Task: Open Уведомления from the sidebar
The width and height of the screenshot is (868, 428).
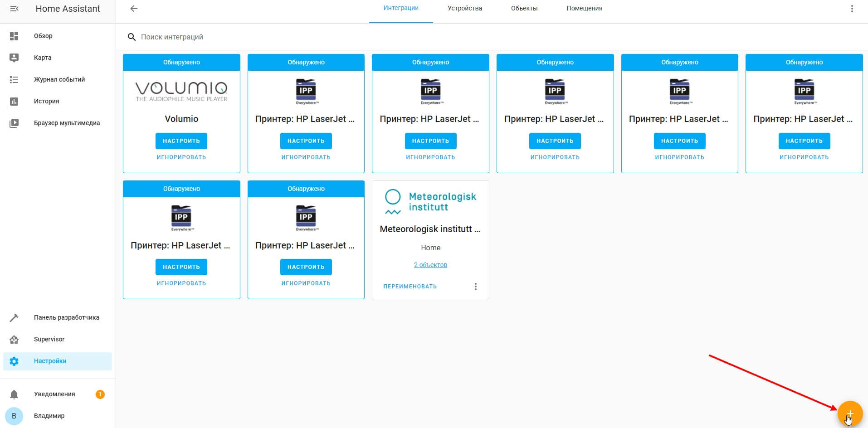Action: [54, 394]
